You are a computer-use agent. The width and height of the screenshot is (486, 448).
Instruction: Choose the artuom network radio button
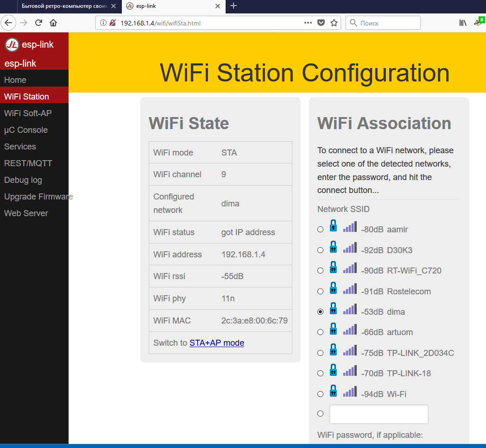320,332
